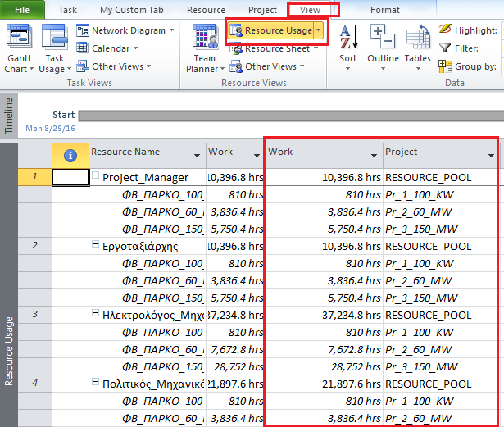Viewport: 504px width, 427px height.
Task: Open the Format ribbon tab
Action: click(x=385, y=10)
